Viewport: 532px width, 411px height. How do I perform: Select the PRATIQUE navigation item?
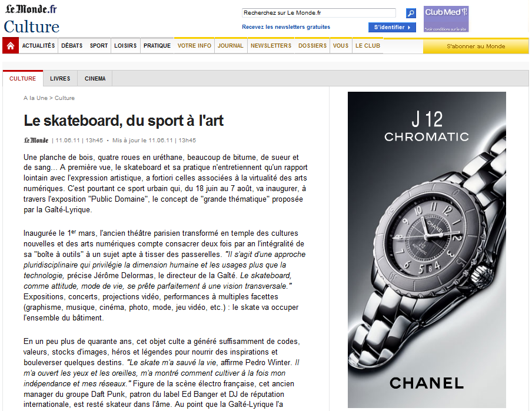tap(157, 46)
